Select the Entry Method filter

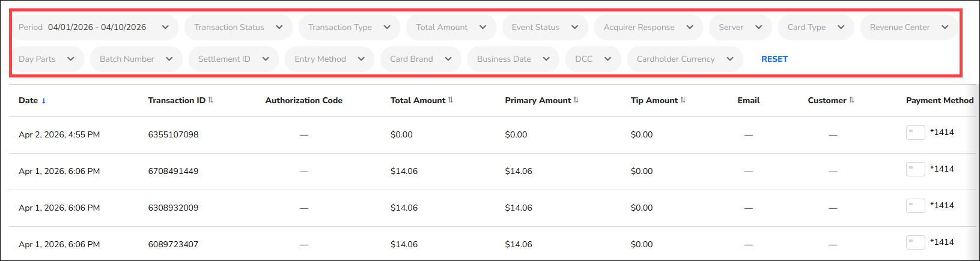(329, 59)
